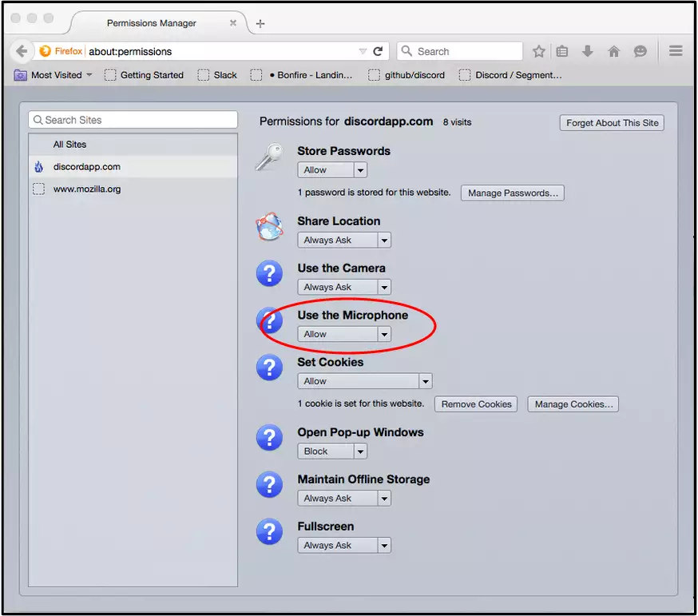Image resolution: width=698 pixels, height=616 pixels.
Task: Open the Firefox hamburger menu
Action: [676, 51]
